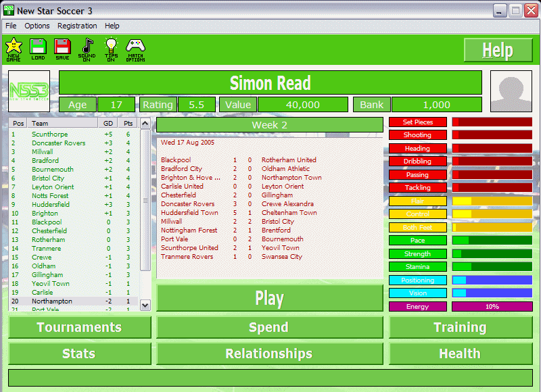This screenshot has width=541, height=392.
Task: Open the Options menu
Action: 37,26
